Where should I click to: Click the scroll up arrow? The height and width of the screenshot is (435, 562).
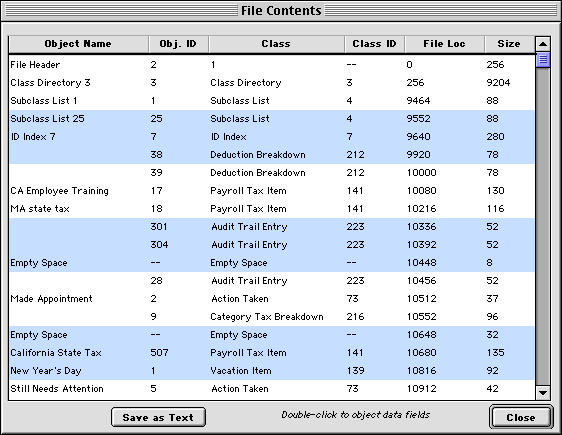pyautogui.click(x=543, y=44)
